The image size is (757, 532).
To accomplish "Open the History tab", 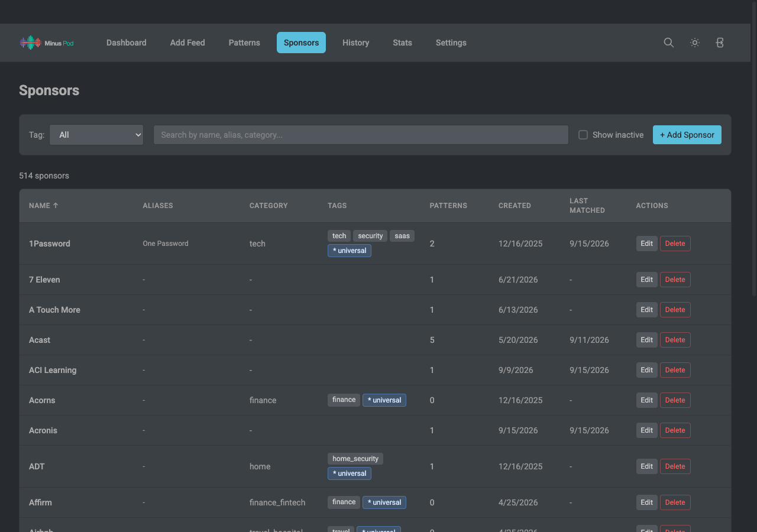I will [x=355, y=43].
